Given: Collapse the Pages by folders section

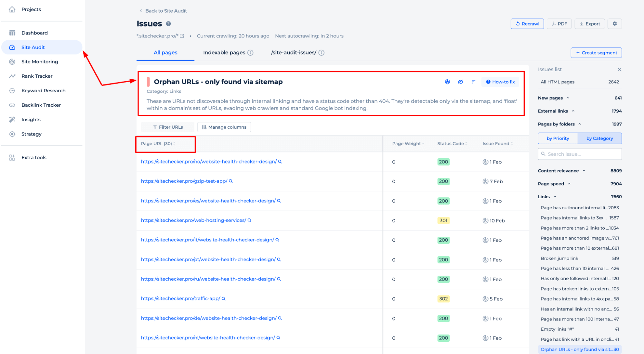Looking at the screenshot, I should (x=580, y=124).
